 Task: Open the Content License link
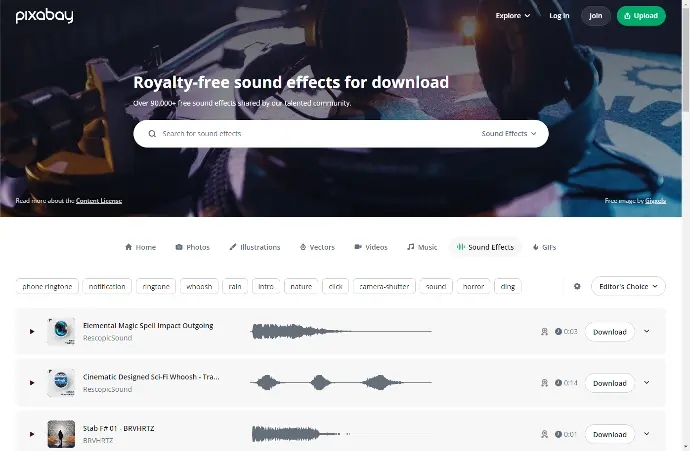[x=99, y=201]
